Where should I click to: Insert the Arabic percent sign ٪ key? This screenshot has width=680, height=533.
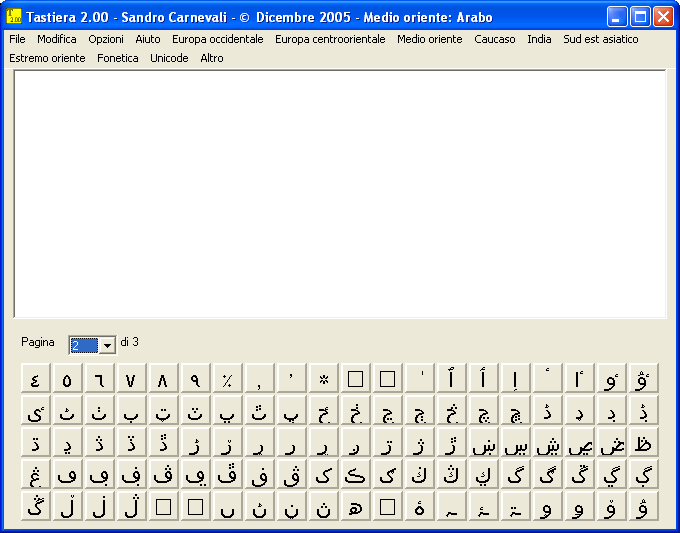coord(228,378)
